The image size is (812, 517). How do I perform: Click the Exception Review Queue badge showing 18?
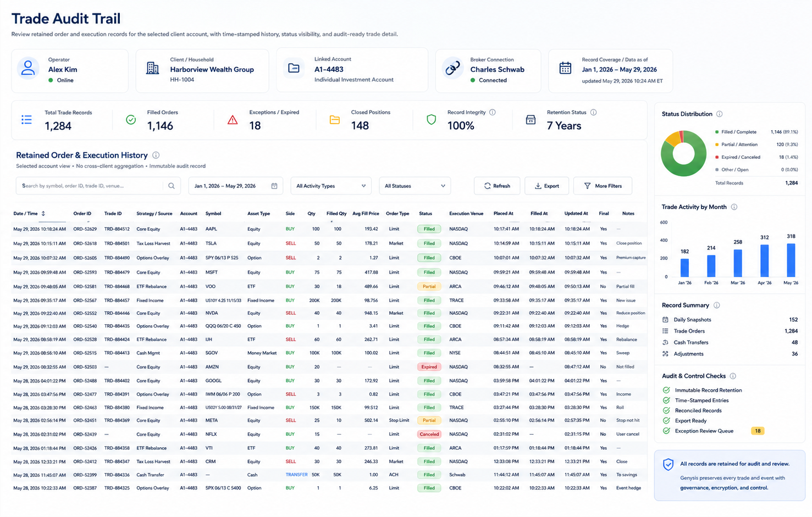[758, 431]
